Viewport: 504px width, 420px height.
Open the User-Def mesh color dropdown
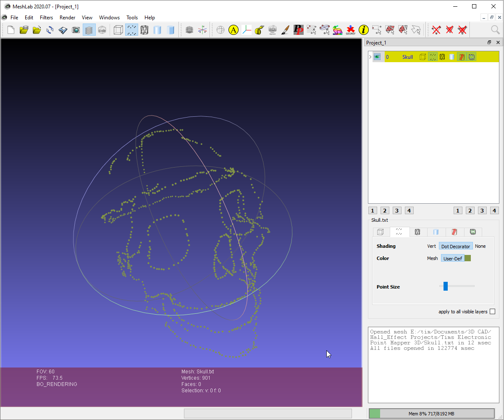453,258
